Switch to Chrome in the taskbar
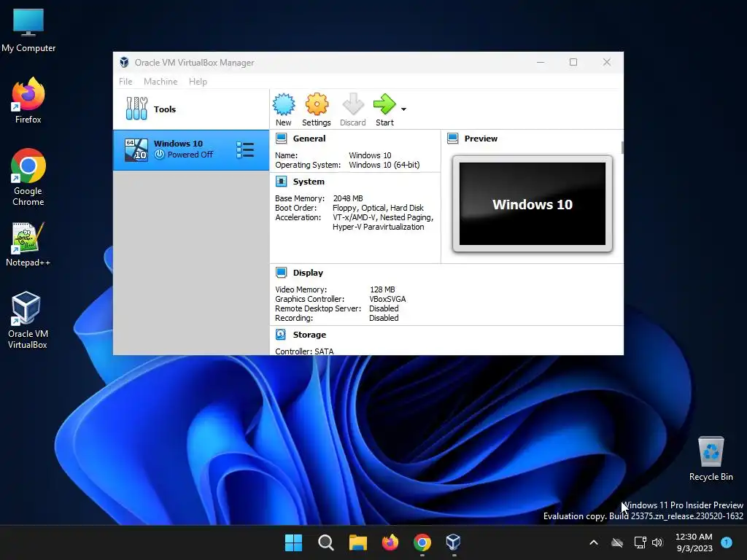747x560 pixels. (x=422, y=542)
